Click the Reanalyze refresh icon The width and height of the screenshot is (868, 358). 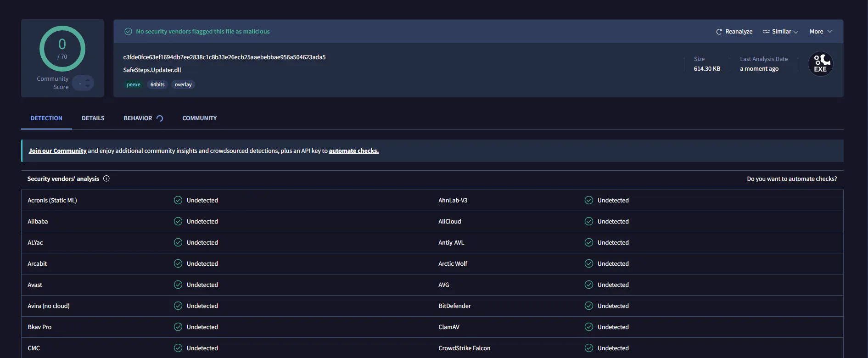[x=719, y=32]
